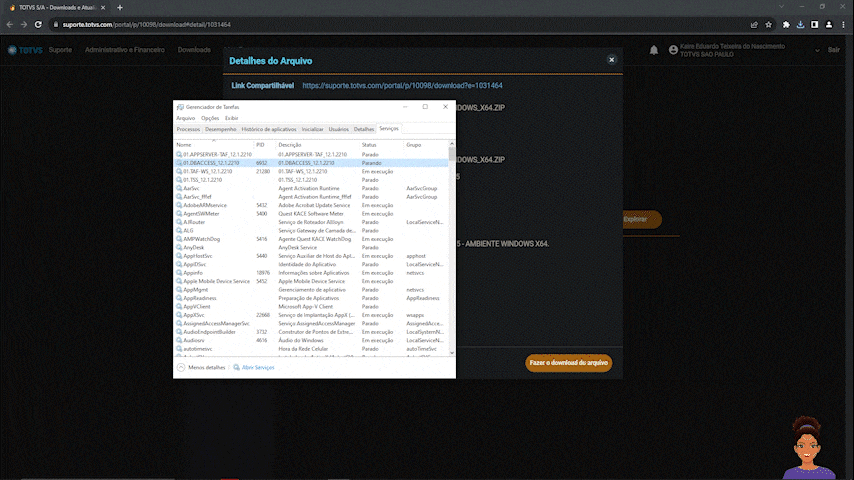Select the 01.DBACCESS_12.1.2210 service row
The width and height of the screenshot is (854, 480).
[311, 163]
